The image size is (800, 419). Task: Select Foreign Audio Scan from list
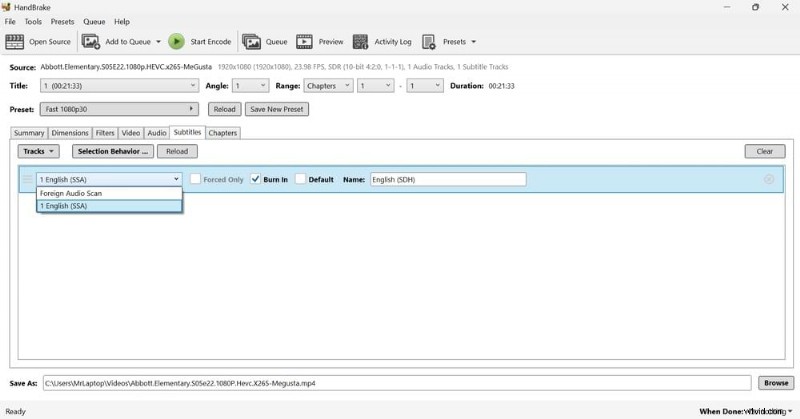click(x=109, y=193)
